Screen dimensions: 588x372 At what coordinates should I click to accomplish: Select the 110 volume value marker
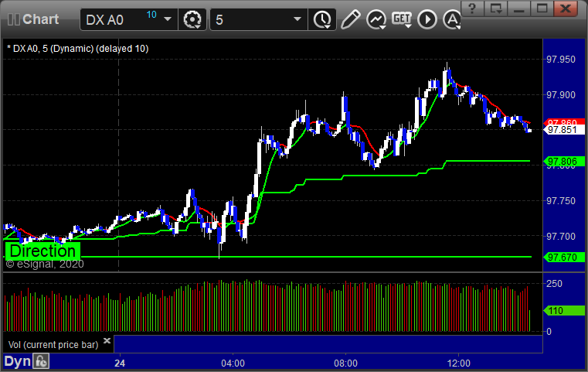tap(564, 311)
